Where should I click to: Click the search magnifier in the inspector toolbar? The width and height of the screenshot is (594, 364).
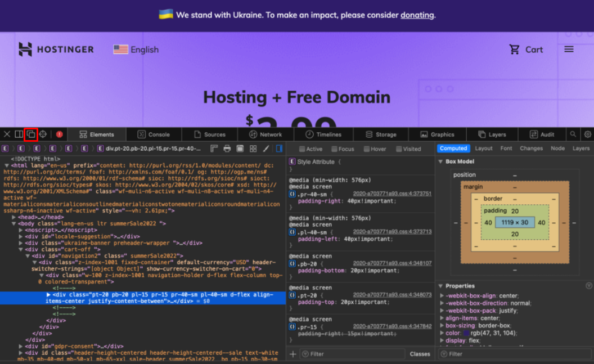pyautogui.click(x=573, y=134)
